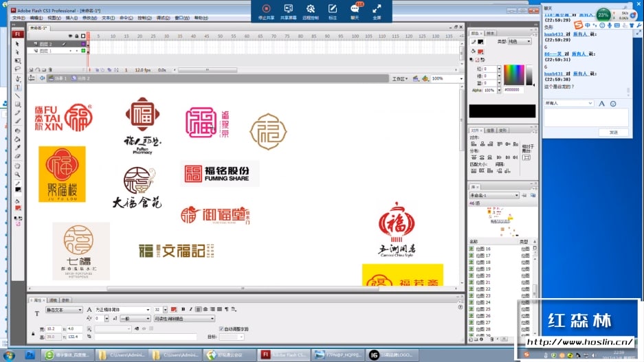Screen dimensions: 644x362
Task: Toggle auto kern checkbox
Action: [x=221, y=329]
